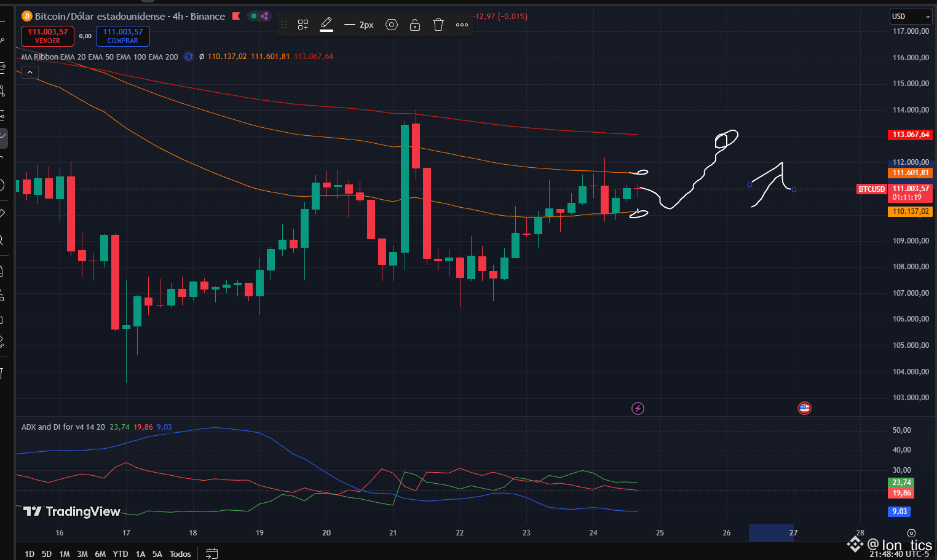Select the 5D time range
The image size is (937, 560).
47,554
